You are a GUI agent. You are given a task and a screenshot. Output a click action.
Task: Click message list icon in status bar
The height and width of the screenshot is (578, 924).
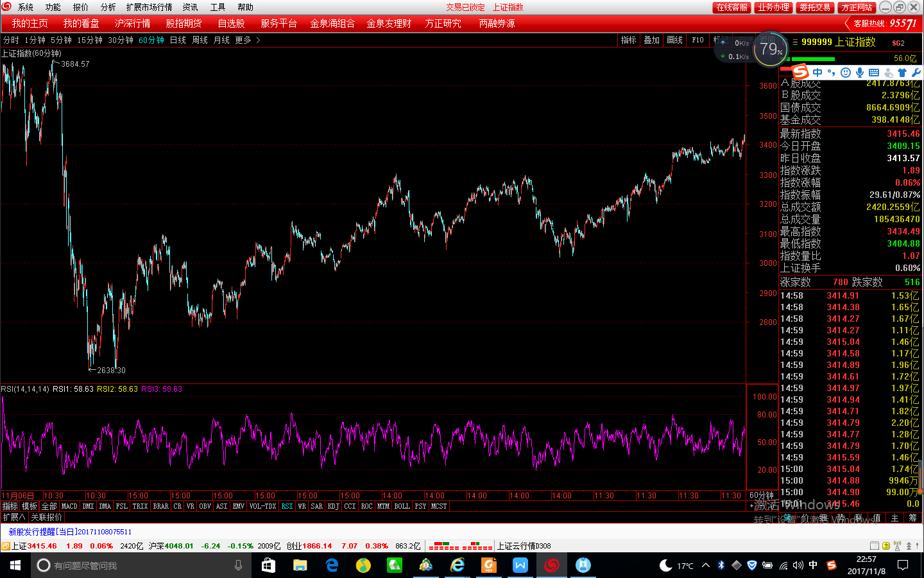874,546
